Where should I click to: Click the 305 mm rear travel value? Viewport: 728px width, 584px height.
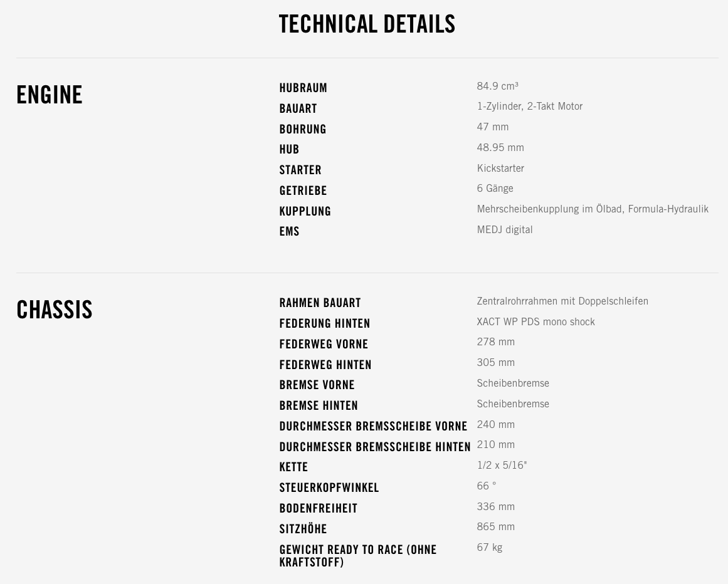click(495, 363)
